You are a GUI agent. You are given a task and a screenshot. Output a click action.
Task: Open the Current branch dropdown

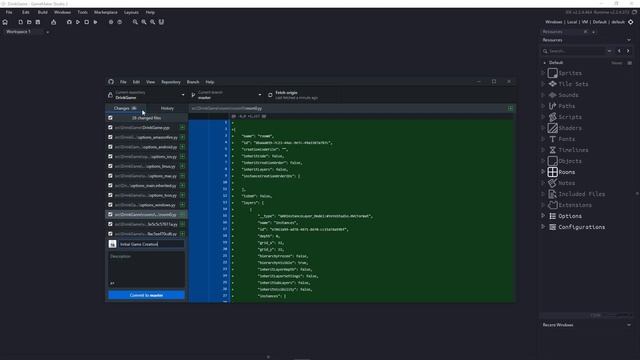(x=227, y=95)
